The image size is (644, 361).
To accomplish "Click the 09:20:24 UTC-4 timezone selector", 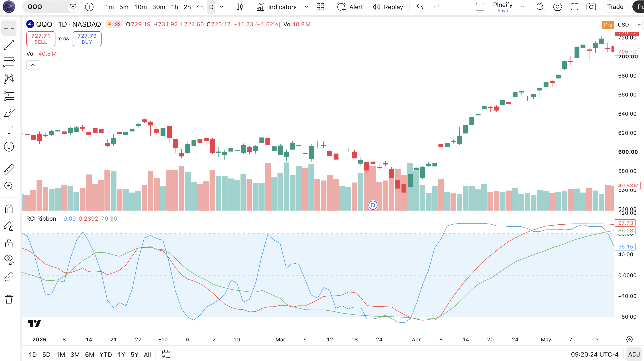I will (595, 354).
